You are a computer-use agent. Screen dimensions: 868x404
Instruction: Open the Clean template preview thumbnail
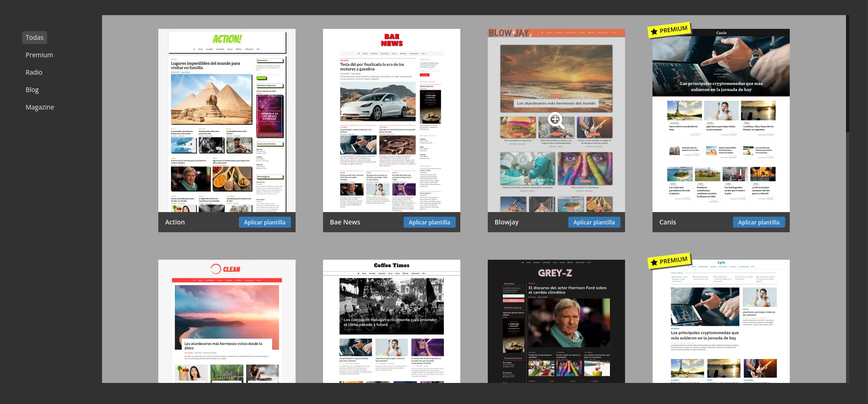pyautogui.click(x=227, y=321)
